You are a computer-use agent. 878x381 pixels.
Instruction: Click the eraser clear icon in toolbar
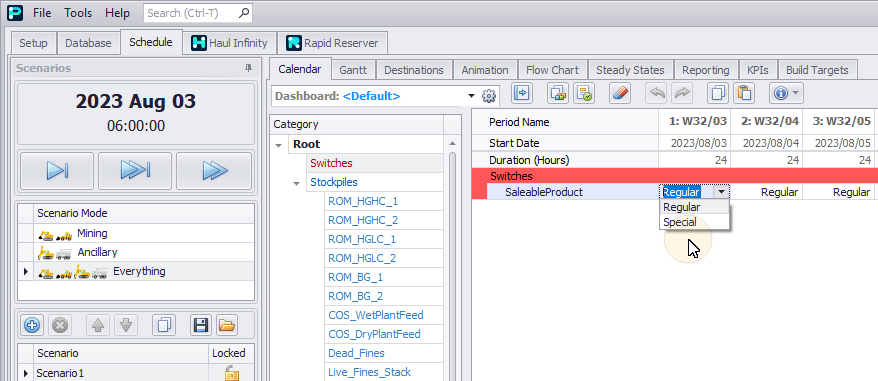[x=619, y=93]
